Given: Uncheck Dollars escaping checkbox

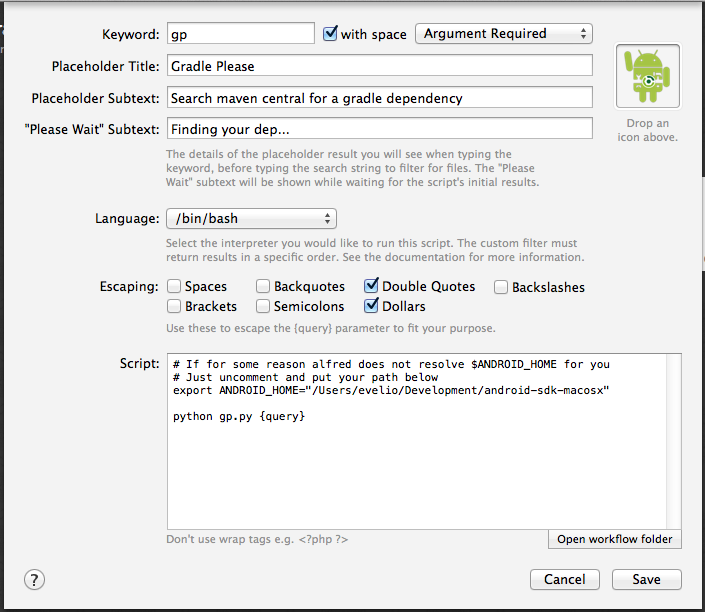Looking at the screenshot, I should [x=371, y=305].
